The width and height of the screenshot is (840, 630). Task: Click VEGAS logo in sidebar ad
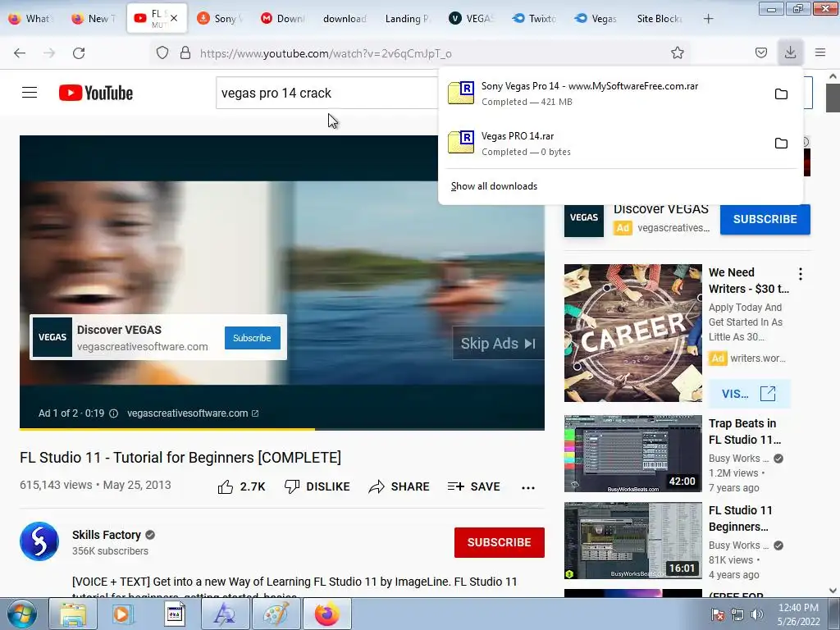pyautogui.click(x=584, y=217)
